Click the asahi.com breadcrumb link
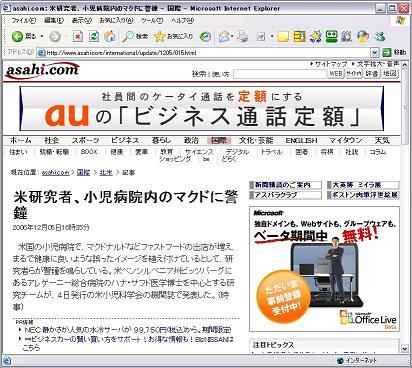Screen dimensions: 412x368 [x=55, y=172]
